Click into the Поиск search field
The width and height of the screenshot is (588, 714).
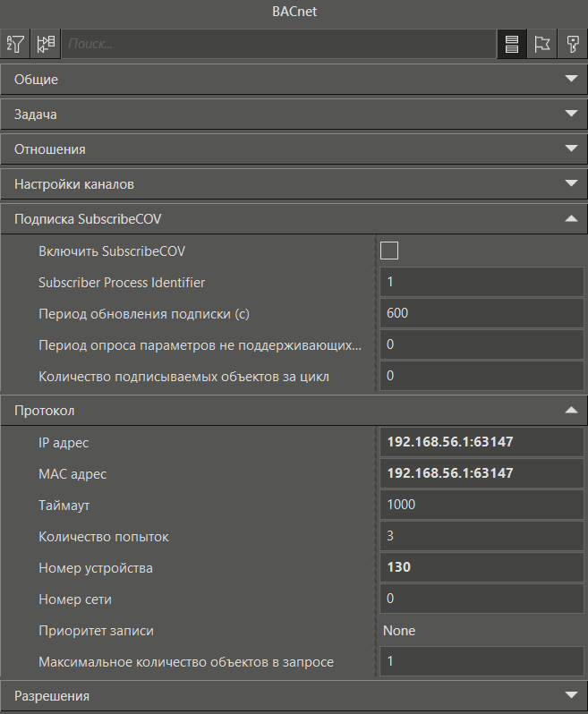pyautogui.click(x=278, y=44)
